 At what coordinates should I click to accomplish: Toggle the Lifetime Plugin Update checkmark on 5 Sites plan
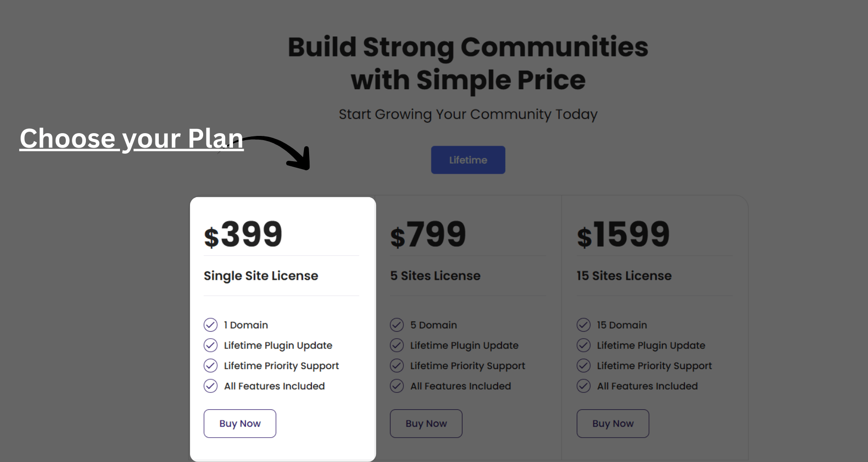397,345
